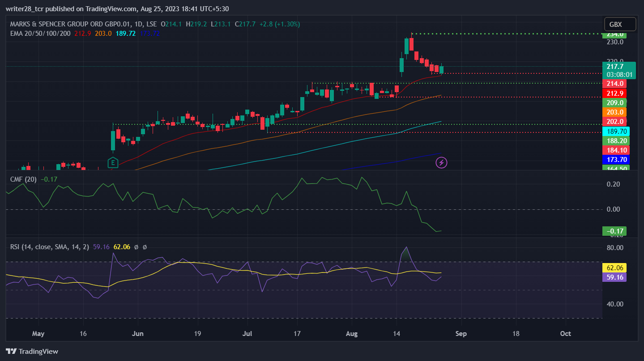Click the Aug label on time axis

tap(352, 334)
